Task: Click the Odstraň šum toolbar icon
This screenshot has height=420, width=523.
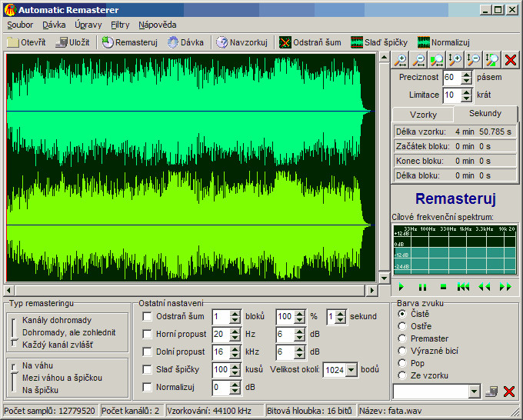Action: pos(285,42)
